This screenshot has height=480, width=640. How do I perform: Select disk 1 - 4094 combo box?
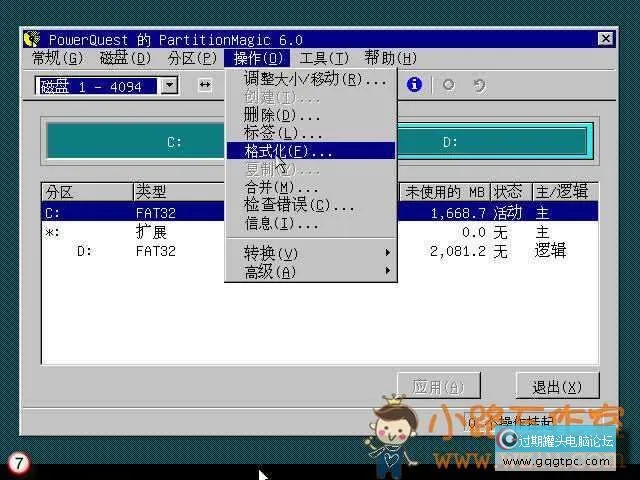pyautogui.click(x=107, y=86)
